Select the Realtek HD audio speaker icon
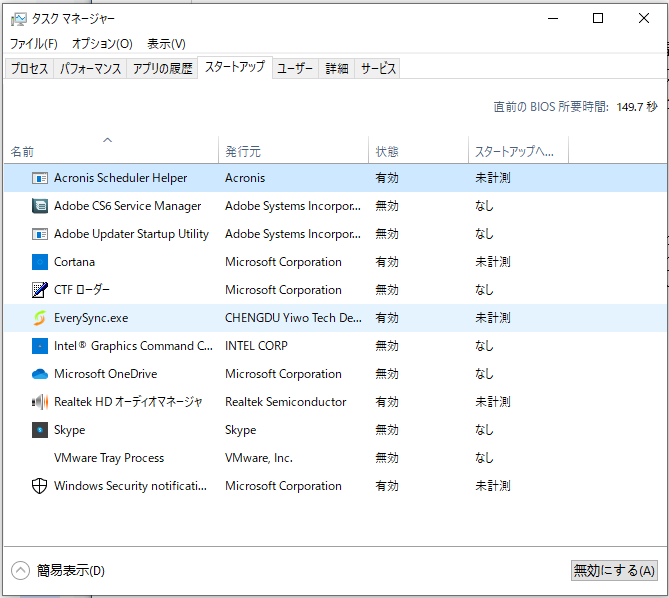This screenshot has height=598, width=669. [x=40, y=402]
